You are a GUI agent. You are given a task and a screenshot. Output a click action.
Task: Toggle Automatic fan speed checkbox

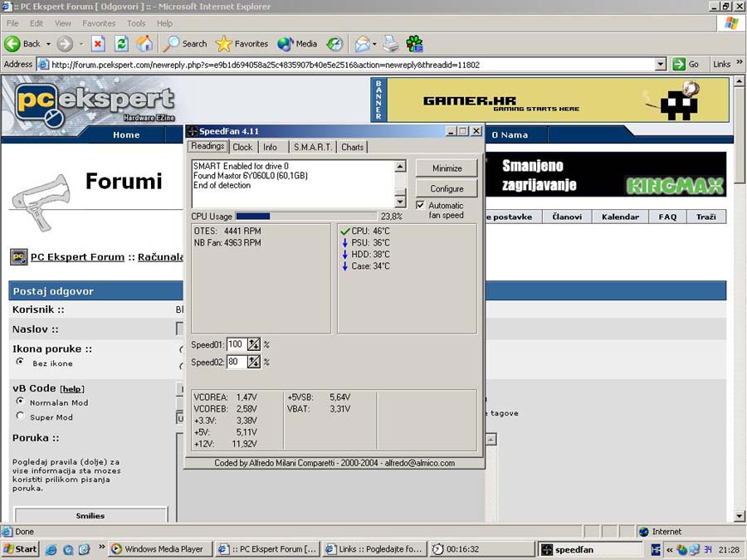pyautogui.click(x=420, y=205)
